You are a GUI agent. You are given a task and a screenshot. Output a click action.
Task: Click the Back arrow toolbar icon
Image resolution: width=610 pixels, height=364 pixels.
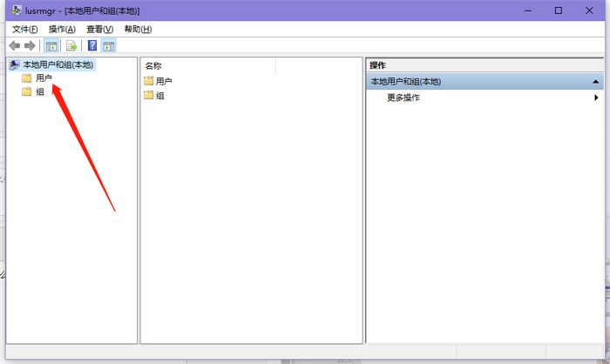pos(15,46)
